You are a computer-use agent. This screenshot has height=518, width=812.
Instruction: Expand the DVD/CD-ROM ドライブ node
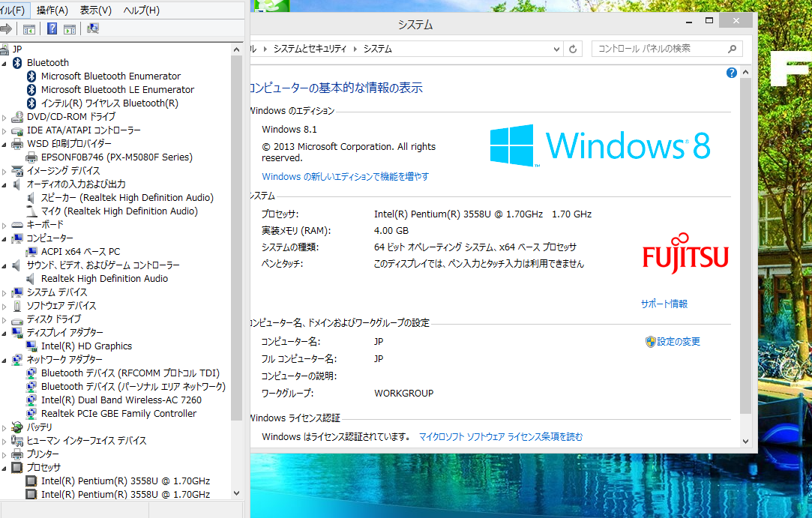[4, 118]
